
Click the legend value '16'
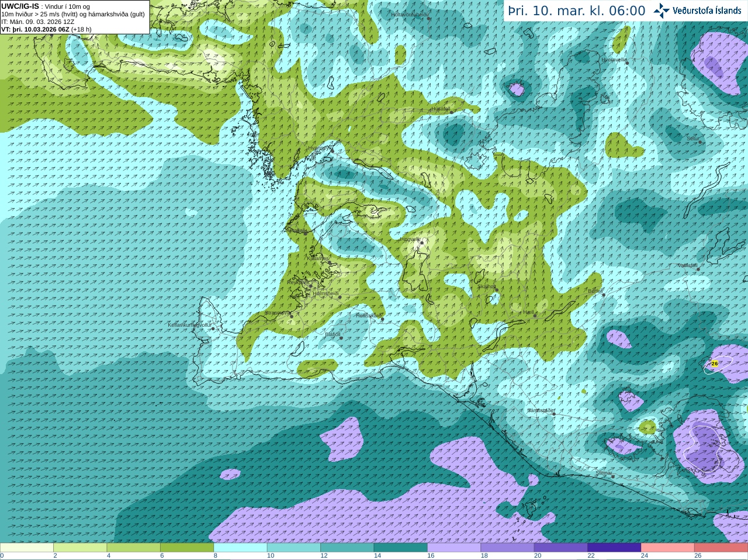431,556
